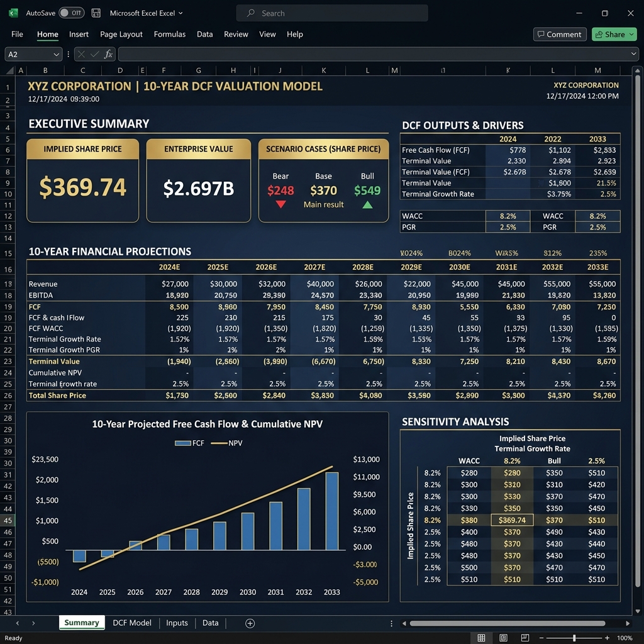Add a new sheet with plus icon

[x=250, y=623]
